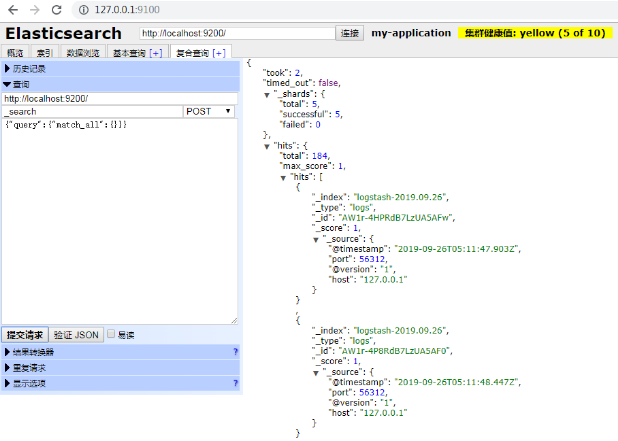Collapse the outer hits JSON object
618x441 pixels.
pyautogui.click(x=267, y=147)
